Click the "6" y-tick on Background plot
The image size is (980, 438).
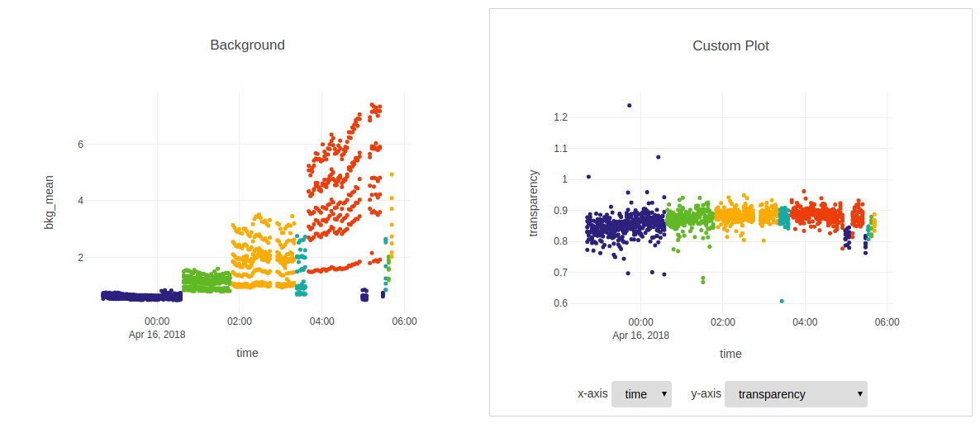tap(80, 144)
